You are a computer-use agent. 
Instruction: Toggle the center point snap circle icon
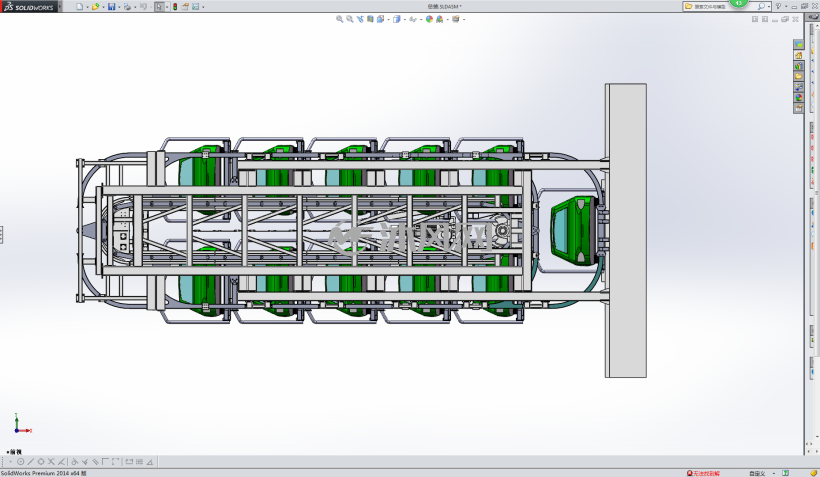20,462
